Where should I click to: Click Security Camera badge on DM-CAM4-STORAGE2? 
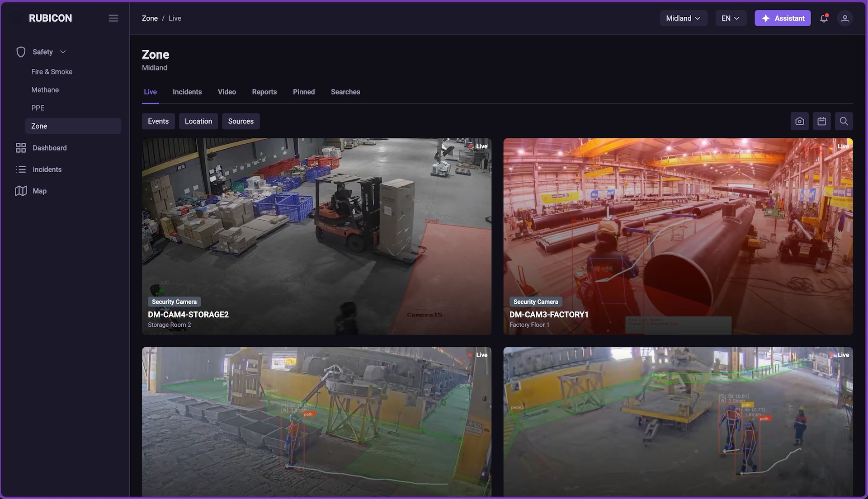175,302
